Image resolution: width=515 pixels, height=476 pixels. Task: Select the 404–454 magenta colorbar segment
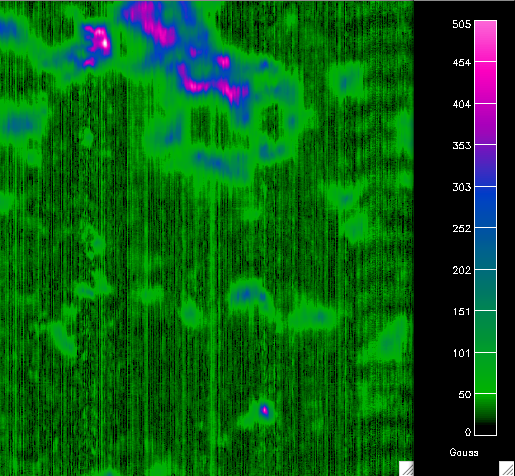485,83
